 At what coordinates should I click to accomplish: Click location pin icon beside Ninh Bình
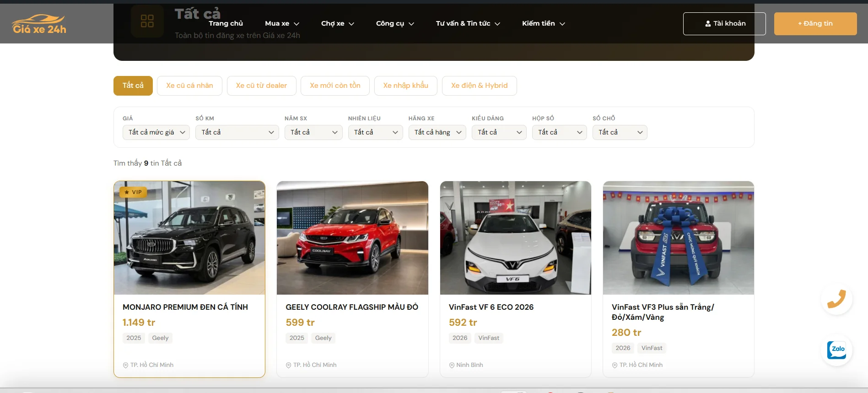(x=452, y=365)
